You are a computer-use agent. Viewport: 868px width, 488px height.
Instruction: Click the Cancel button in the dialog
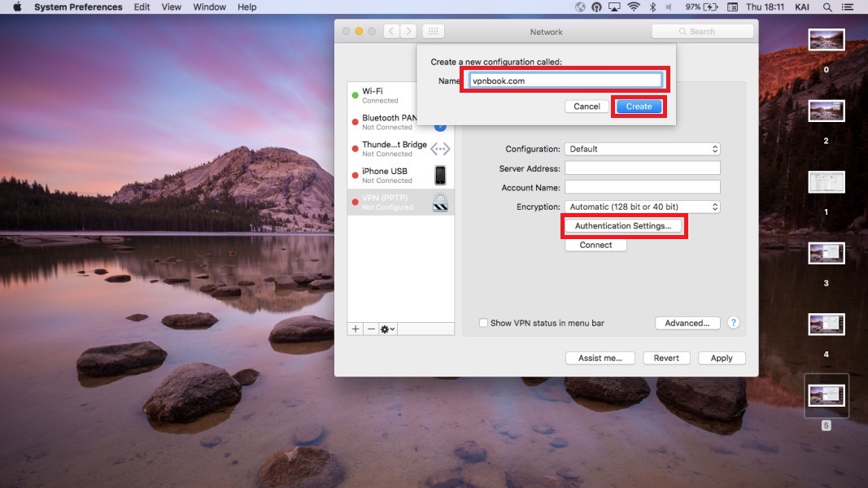587,107
